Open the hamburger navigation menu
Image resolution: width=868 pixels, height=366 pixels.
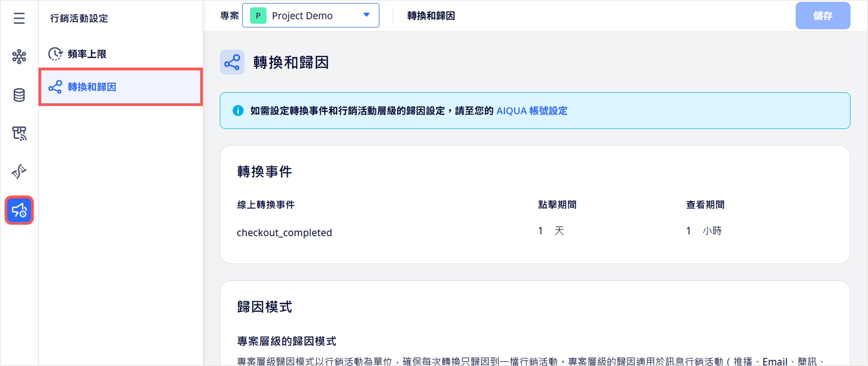click(19, 18)
